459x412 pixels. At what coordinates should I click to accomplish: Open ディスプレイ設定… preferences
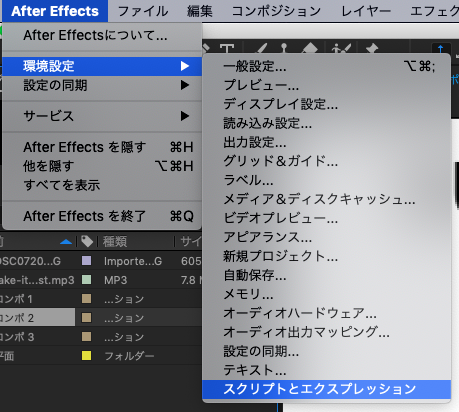326,104
